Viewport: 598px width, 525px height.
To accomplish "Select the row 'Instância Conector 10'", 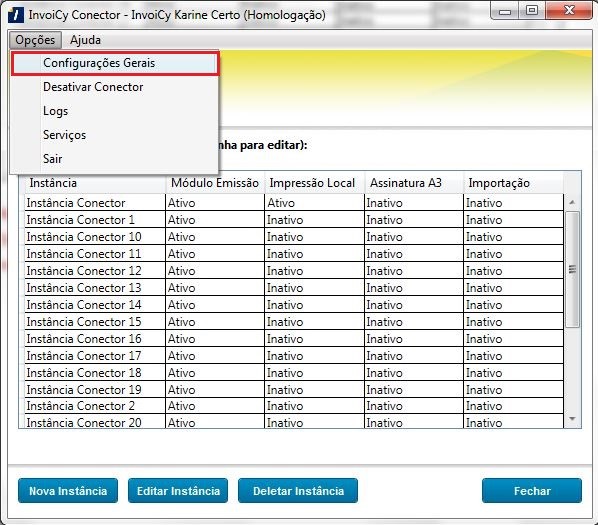I will (294, 237).
